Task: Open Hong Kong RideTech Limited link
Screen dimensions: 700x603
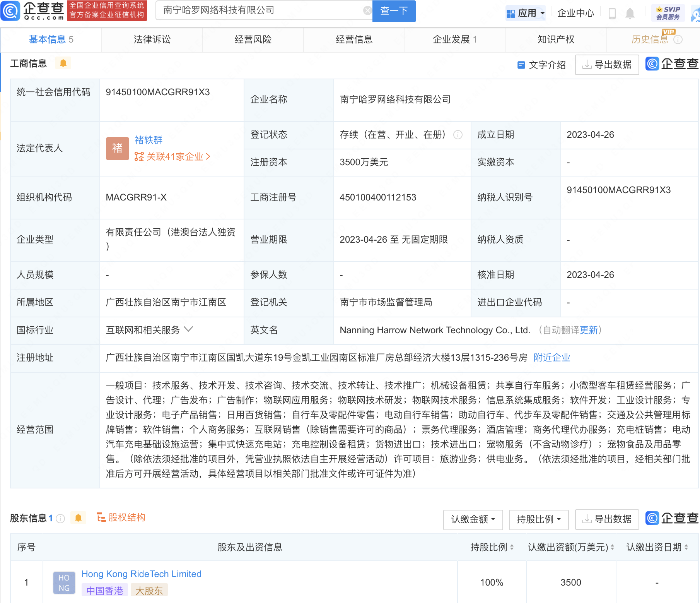Action: (x=141, y=574)
